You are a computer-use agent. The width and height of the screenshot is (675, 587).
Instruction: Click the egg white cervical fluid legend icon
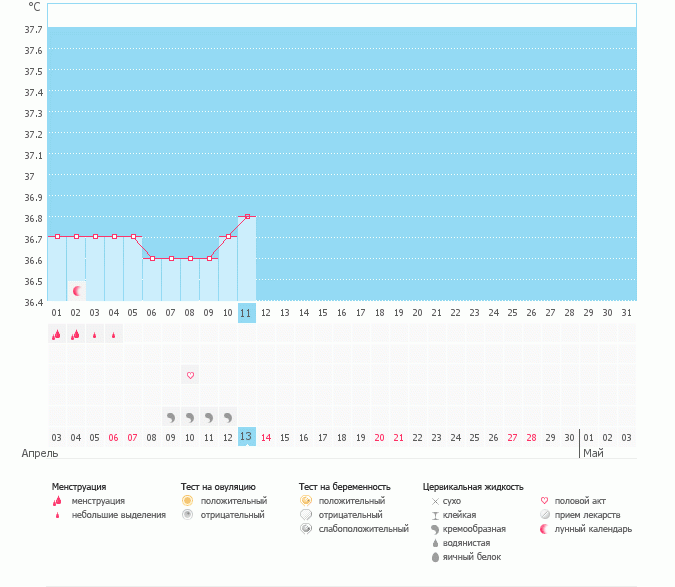click(x=435, y=556)
